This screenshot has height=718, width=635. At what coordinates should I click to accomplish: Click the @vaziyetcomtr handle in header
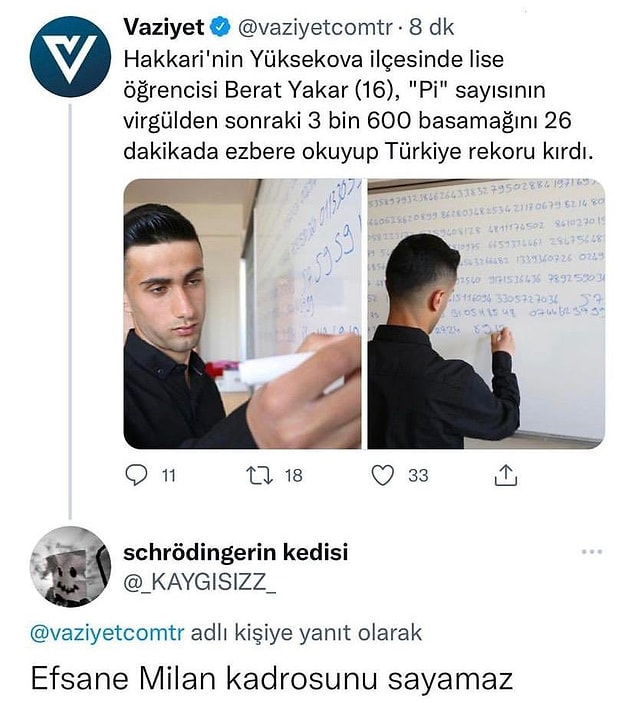pos(315,28)
